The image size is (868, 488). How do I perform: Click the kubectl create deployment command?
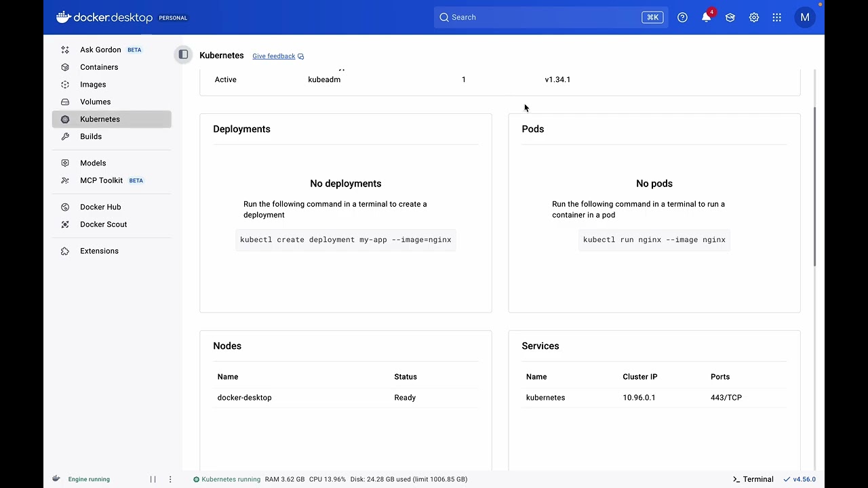point(346,240)
